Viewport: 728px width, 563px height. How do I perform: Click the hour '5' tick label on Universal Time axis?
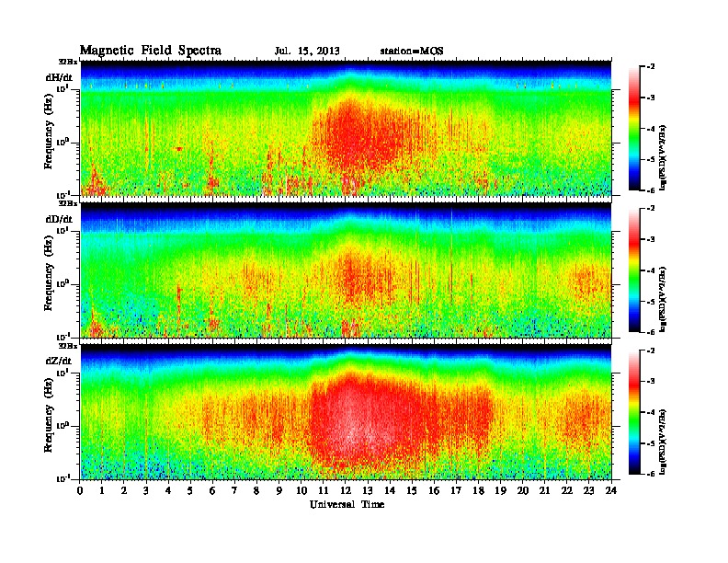pos(190,491)
